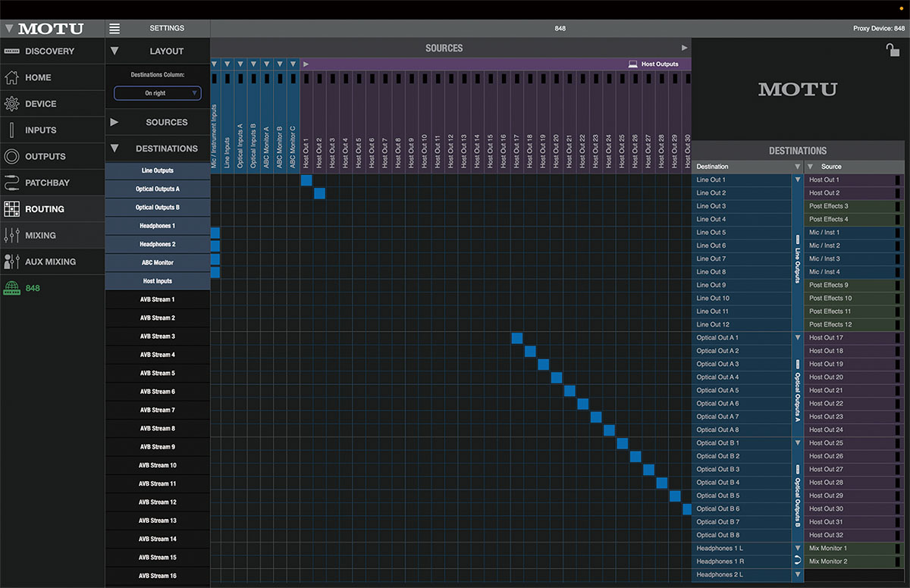The height and width of the screenshot is (588, 910).
Task: Open the Destinations Column dropdown showing On right
Action: (158, 93)
